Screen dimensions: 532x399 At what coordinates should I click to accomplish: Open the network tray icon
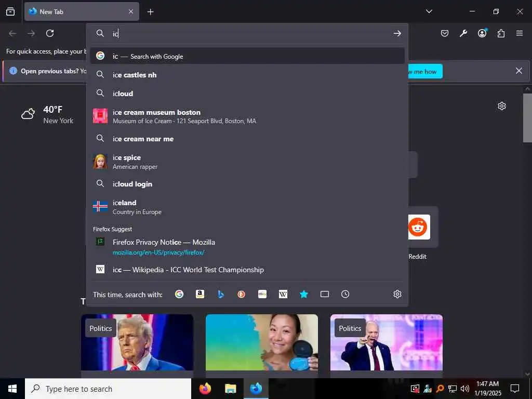(453, 389)
